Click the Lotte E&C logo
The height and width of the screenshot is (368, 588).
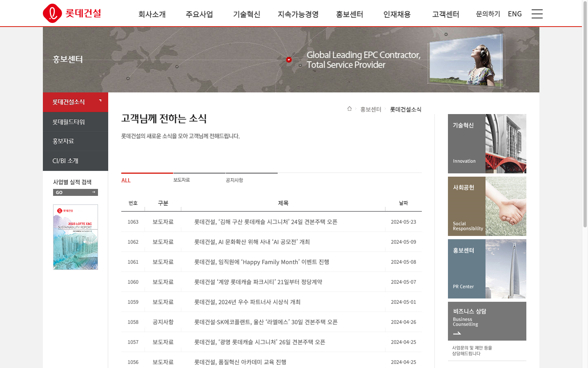(x=72, y=13)
